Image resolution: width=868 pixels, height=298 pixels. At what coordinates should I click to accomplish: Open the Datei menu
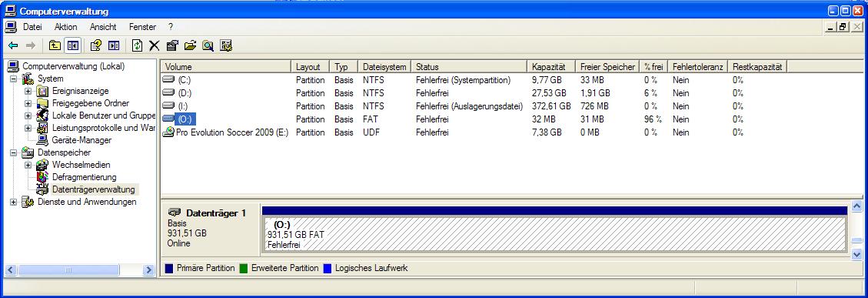tap(32, 27)
